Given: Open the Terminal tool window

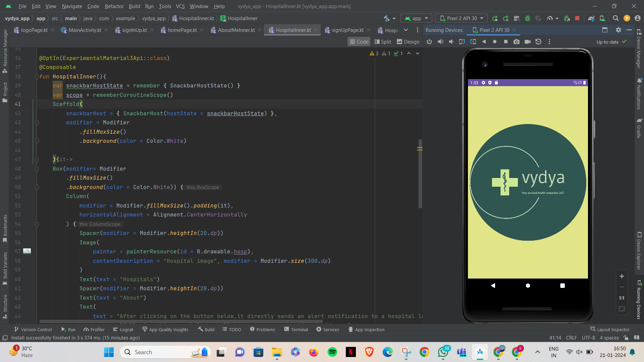Looking at the screenshot, I should [296, 329].
